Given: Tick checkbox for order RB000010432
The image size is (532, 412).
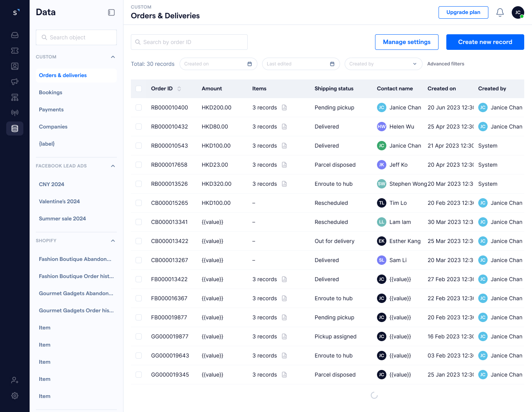Looking at the screenshot, I should [139, 127].
